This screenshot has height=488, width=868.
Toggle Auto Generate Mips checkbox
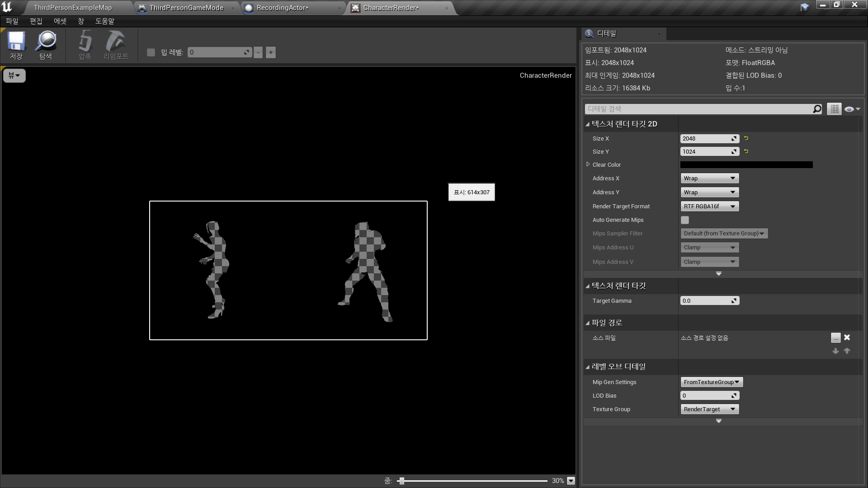685,220
